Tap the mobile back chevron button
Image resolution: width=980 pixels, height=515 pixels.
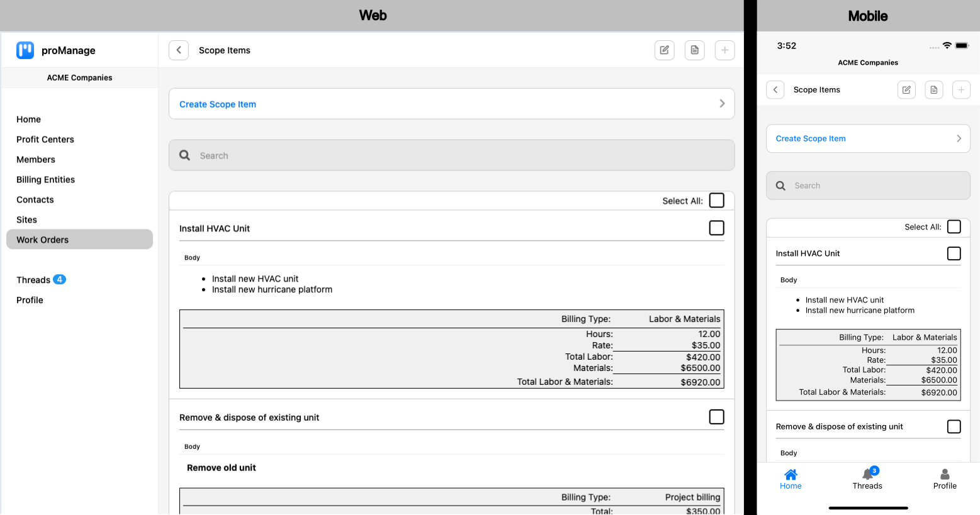coord(775,90)
